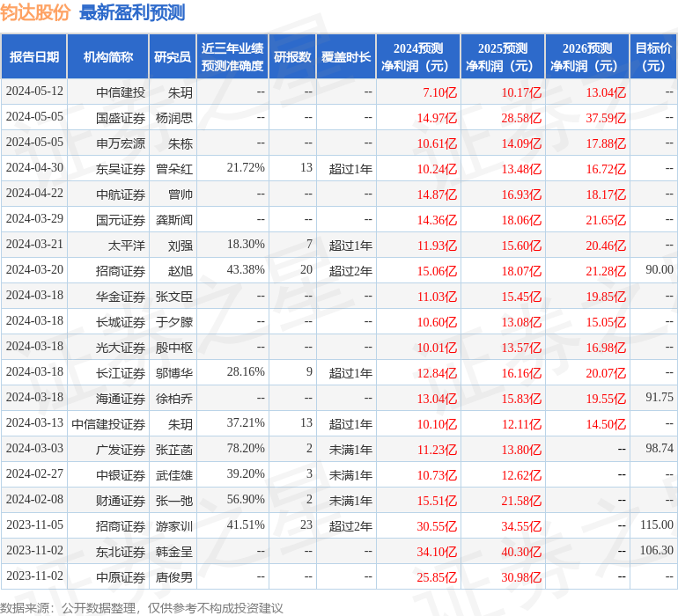
Task: Click accuracy value 18.30%
Action: (246, 245)
